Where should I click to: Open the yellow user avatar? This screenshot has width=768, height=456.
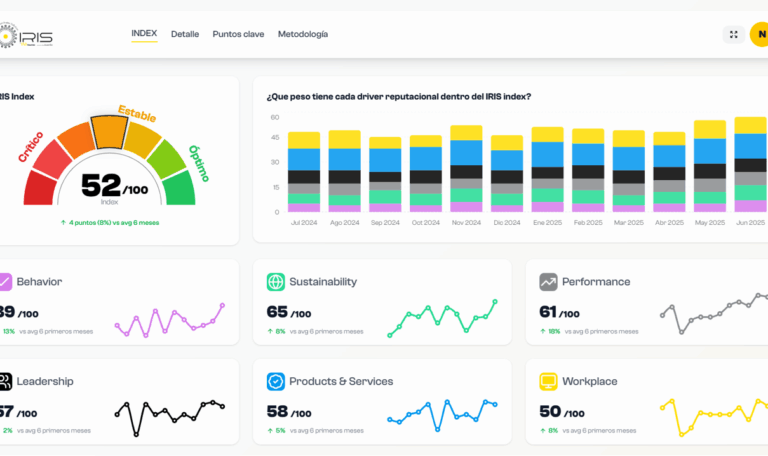760,34
